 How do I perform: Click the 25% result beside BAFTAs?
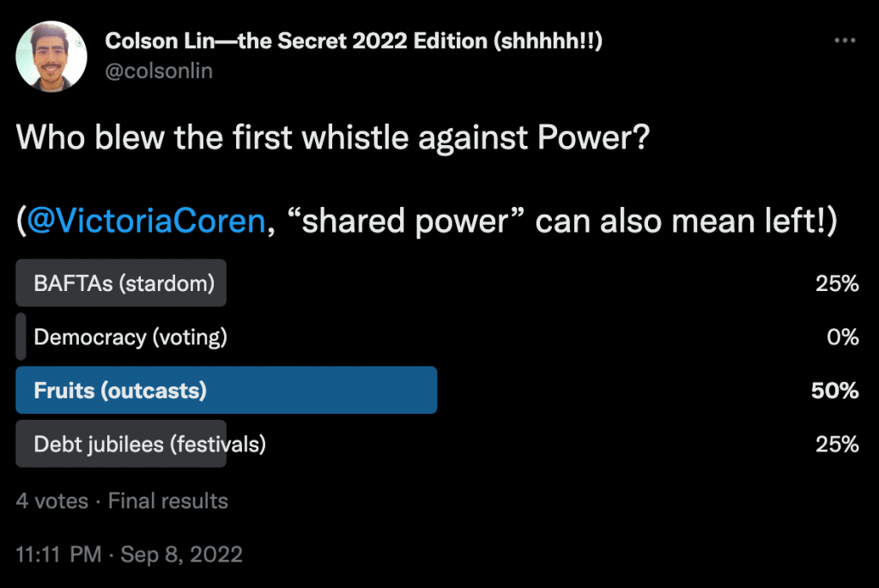(x=837, y=283)
